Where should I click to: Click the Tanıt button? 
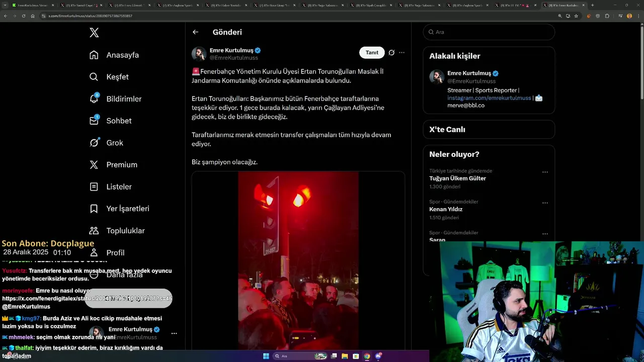pos(372,52)
